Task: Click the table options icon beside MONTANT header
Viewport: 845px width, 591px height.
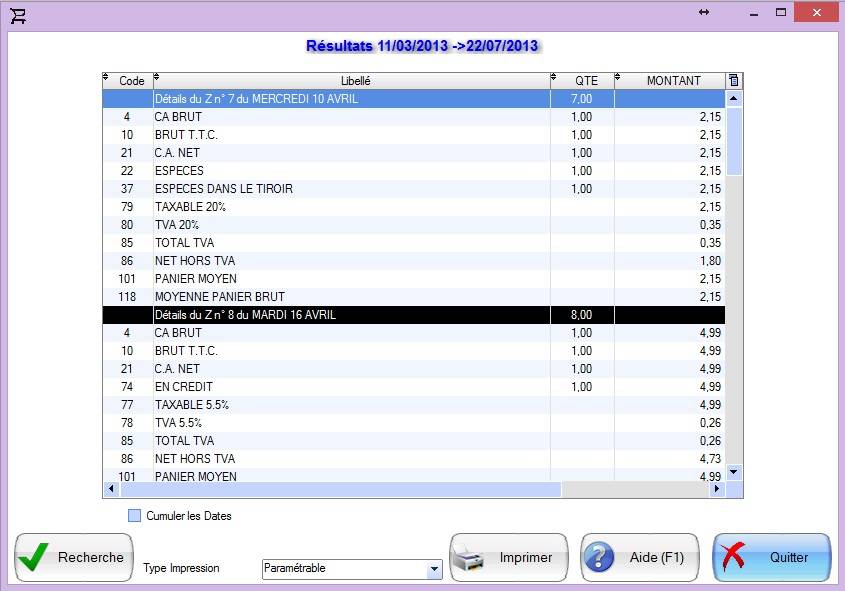Action: 733,80
